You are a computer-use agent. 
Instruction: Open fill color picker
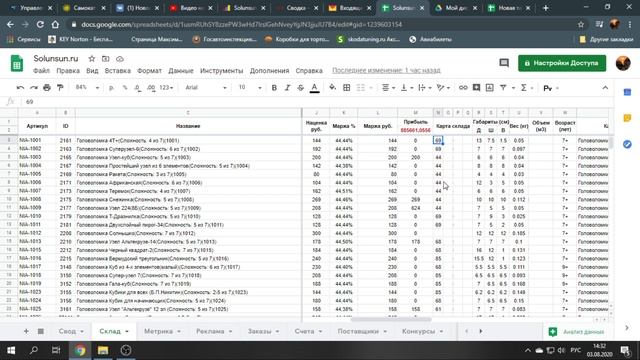[x=333, y=88]
